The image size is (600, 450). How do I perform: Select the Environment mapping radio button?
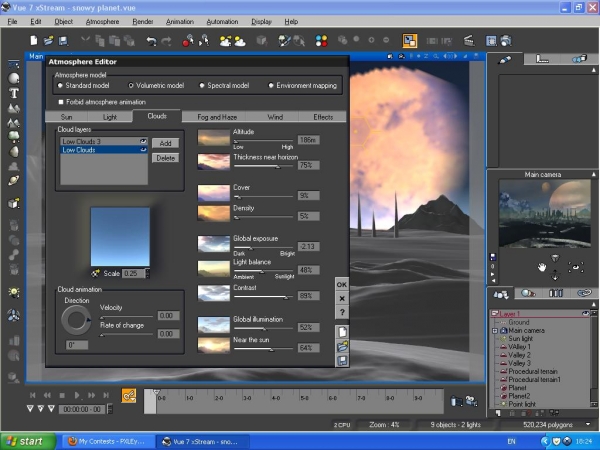[x=271, y=85]
